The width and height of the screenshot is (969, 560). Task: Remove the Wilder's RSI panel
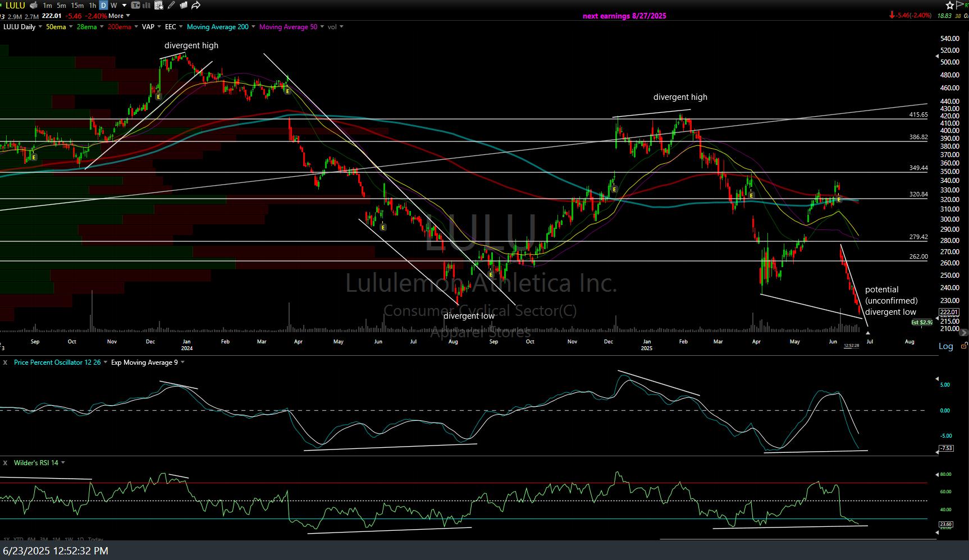pos(5,463)
